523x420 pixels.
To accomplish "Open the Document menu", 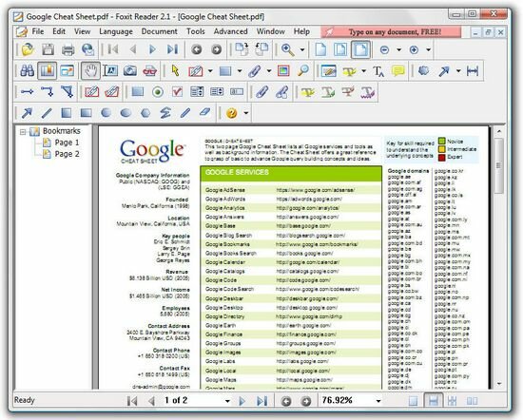I will 159,31.
